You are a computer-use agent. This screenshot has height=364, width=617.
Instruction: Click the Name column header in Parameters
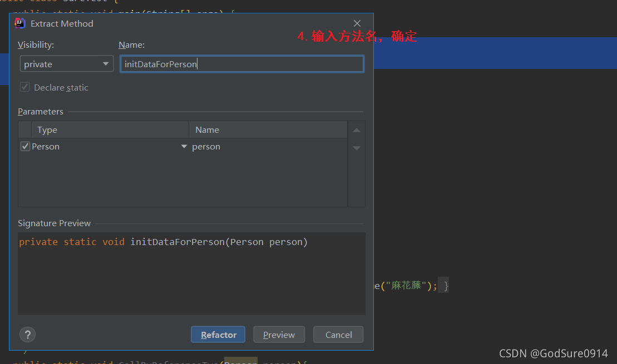[268, 129]
